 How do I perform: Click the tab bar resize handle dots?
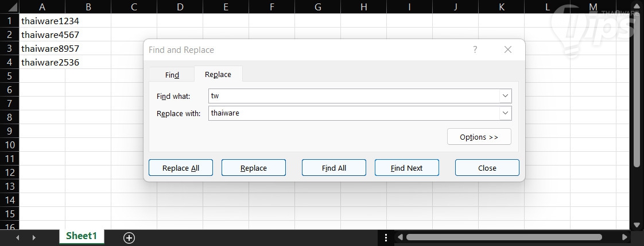[x=386, y=237]
